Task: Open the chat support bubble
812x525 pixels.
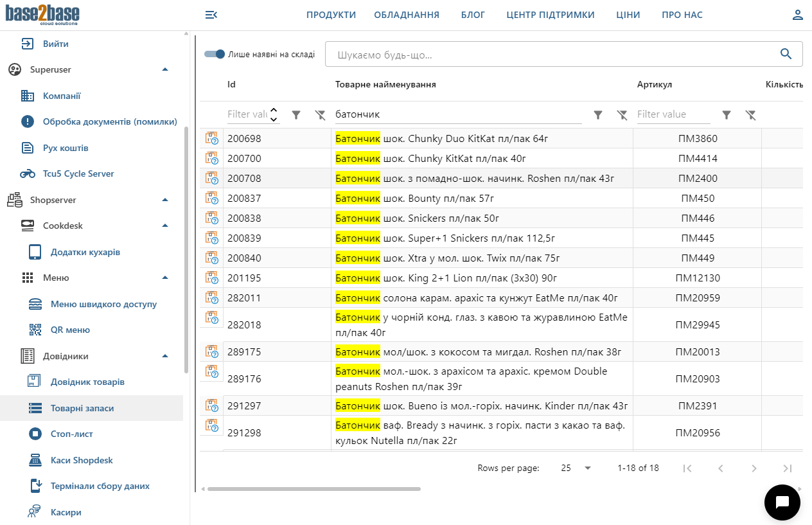Action: click(782, 503)
